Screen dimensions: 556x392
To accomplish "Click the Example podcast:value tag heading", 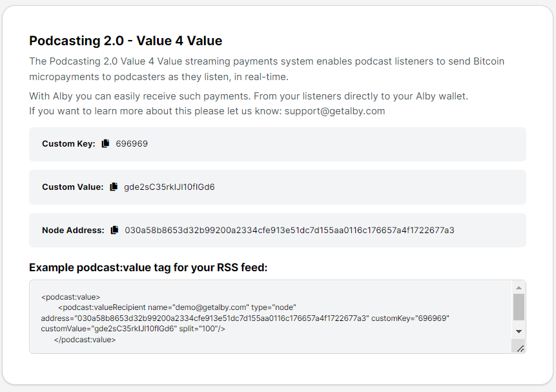I will [149, 267].
